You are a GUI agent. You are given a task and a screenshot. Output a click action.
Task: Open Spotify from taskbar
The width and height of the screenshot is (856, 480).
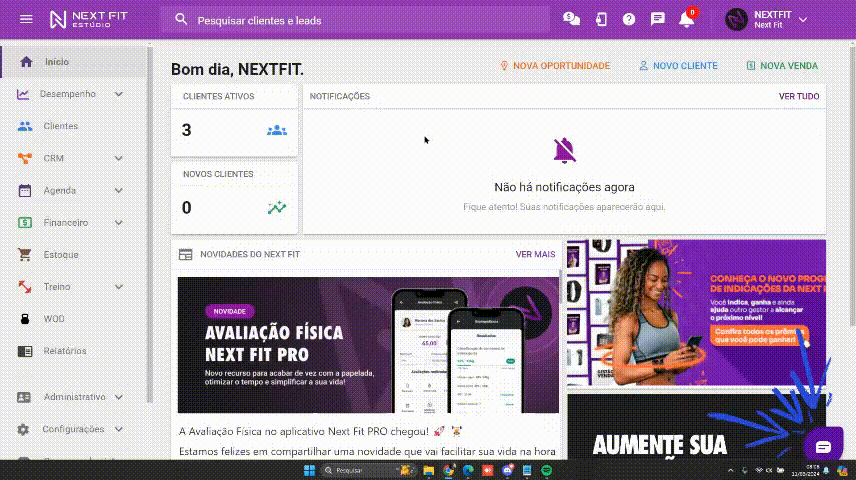(x=546, y=470)
